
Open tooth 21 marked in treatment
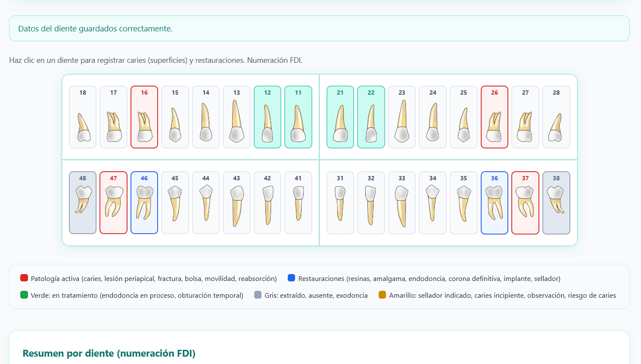(x=340, y=117)
